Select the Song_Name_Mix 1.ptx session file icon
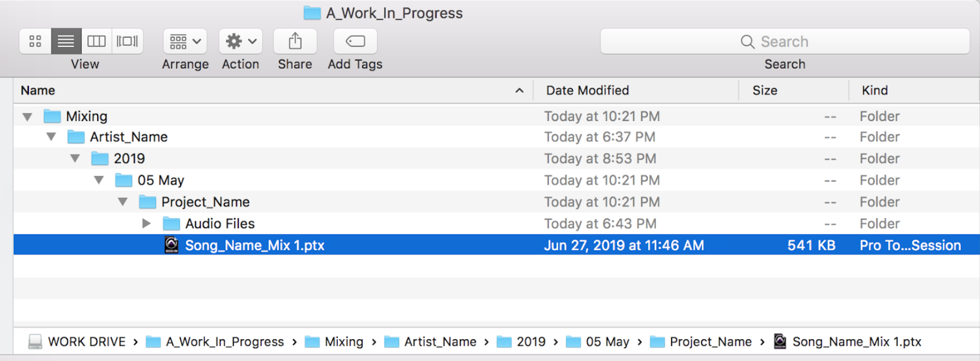The image size is (980, 361). coord(171,245)
